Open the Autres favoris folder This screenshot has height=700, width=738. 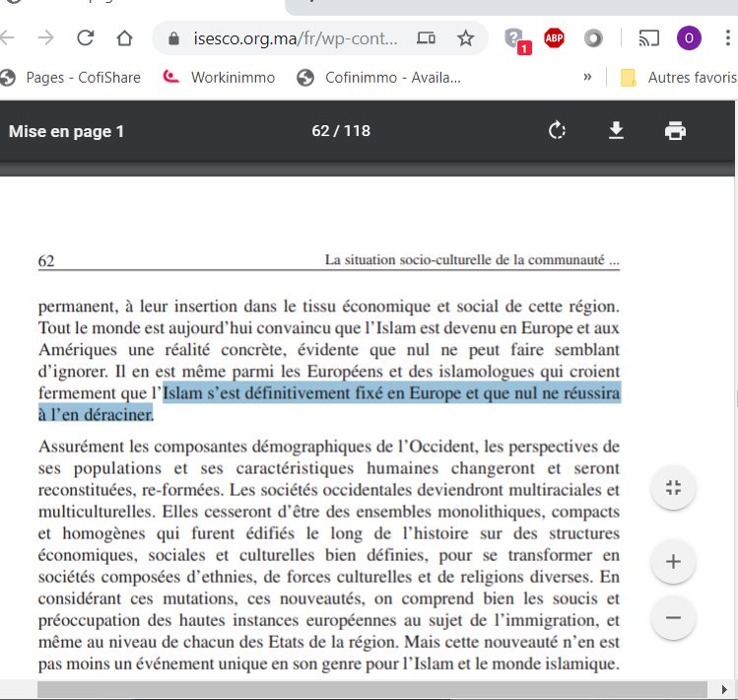pos(678,77)
